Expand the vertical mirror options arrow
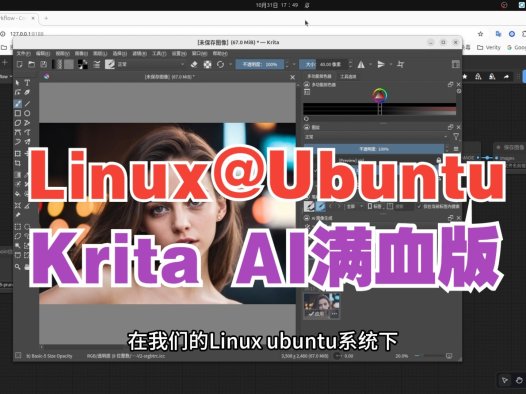Image resolution: width=526 pixels, height=394 pixels. 390,64
